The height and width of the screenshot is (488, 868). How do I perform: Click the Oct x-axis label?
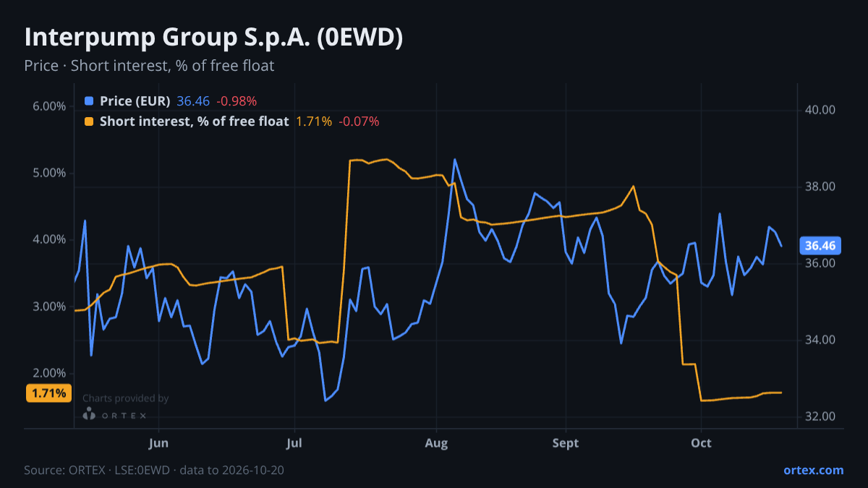700,443
